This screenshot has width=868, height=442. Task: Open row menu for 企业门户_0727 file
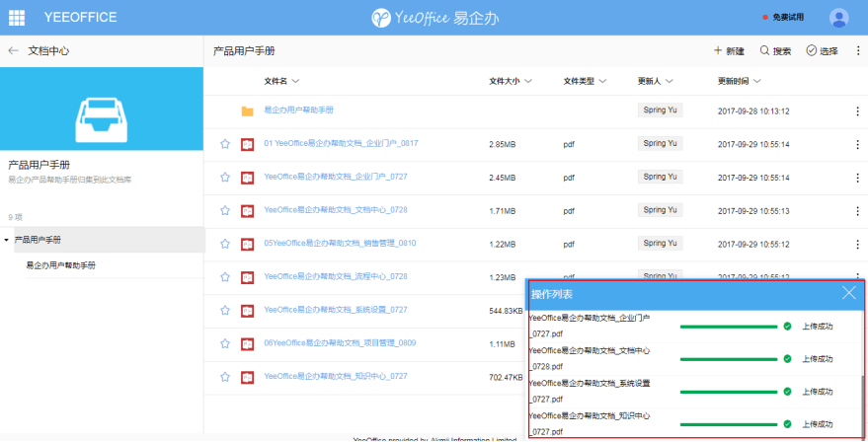[857, 178]
